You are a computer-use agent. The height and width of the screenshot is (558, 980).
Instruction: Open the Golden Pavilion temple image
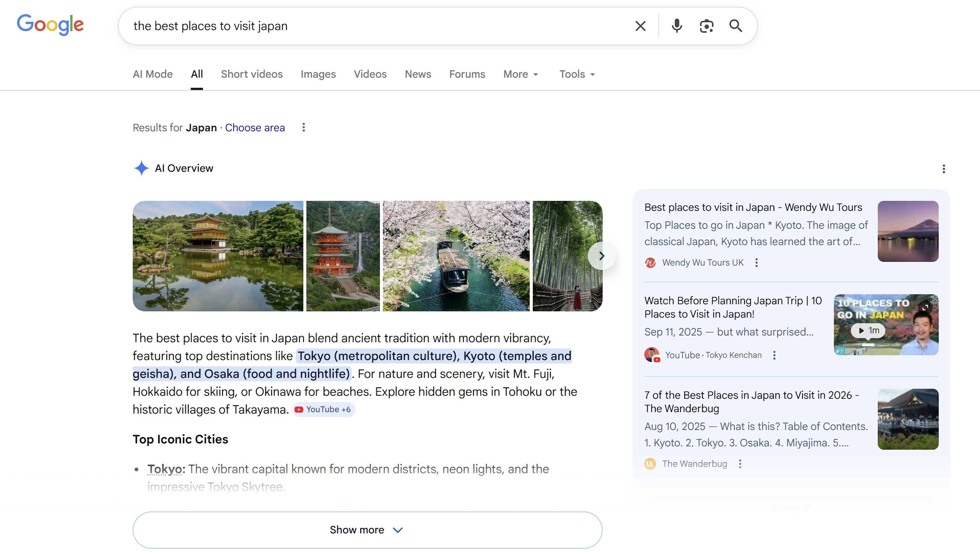[x=217, y=256]
